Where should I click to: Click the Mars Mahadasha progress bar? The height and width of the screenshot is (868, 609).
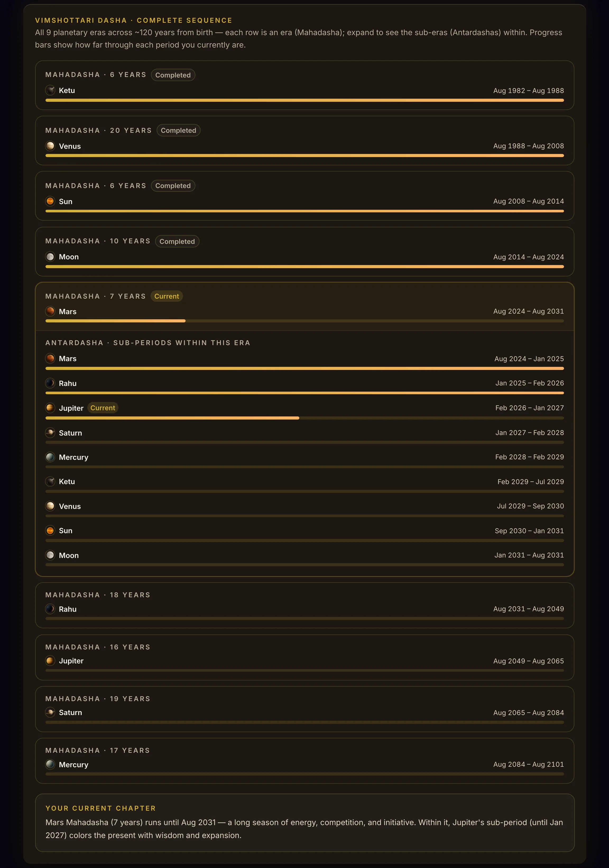(304, 321)
